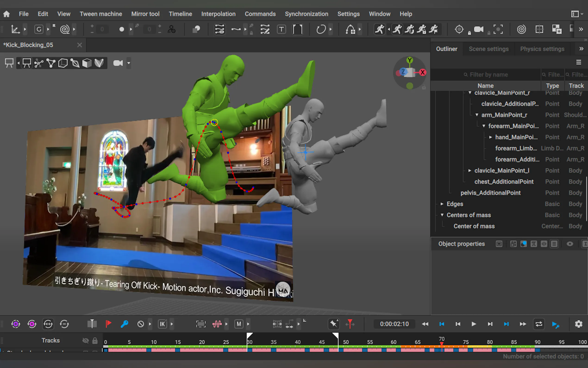The width and height of the screenshot is (588, 368).
Task: Click the red playhead marker at frame 70
Action: point(441,343)
